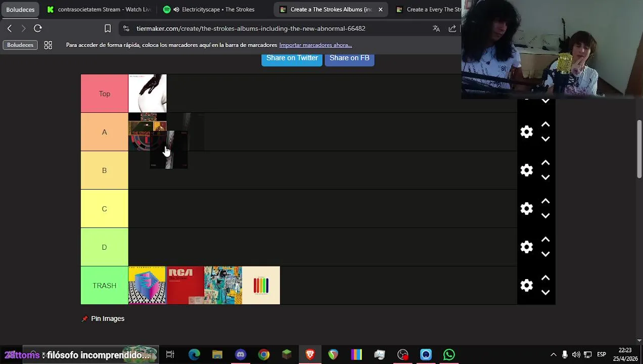Image resolution: width=643 pixels, height=364 pixels.
Task: Open the Boludeces bookmarks folder
Action: (20, 45)
